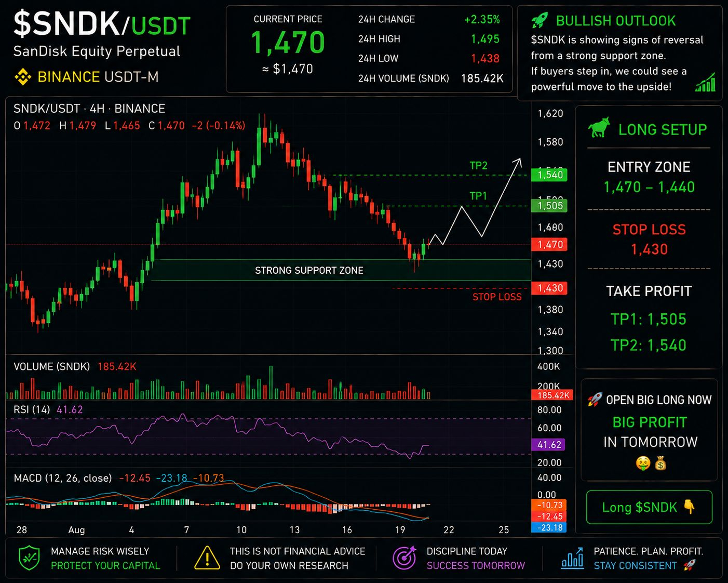This screenshot has height=583, width=728.
Task: Click the 1,620 price axis label
Action: pyautogui.click(x=550, y=113)
